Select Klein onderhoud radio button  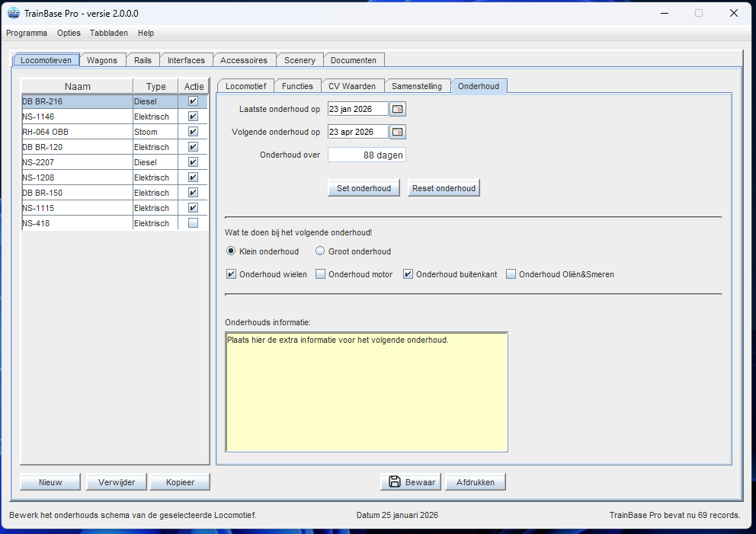pyautogui.click(x=232, y=251)
